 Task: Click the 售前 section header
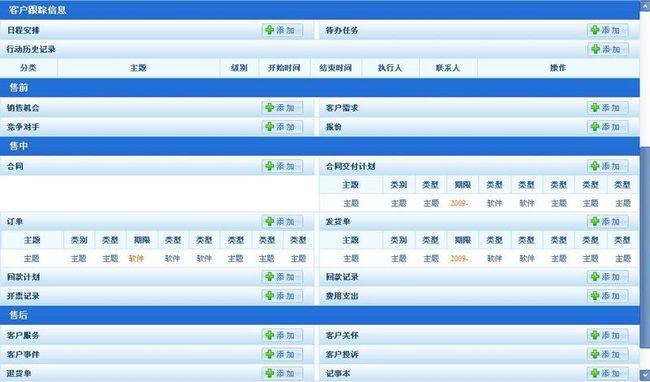click(320, 88)
